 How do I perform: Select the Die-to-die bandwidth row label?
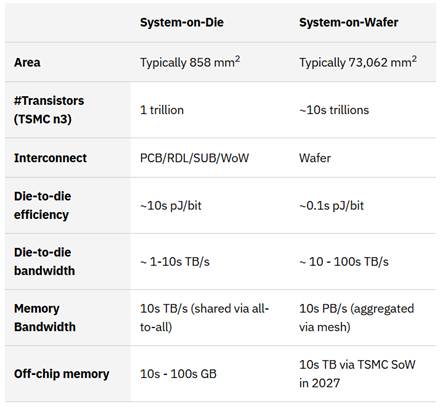coord(44,261)
